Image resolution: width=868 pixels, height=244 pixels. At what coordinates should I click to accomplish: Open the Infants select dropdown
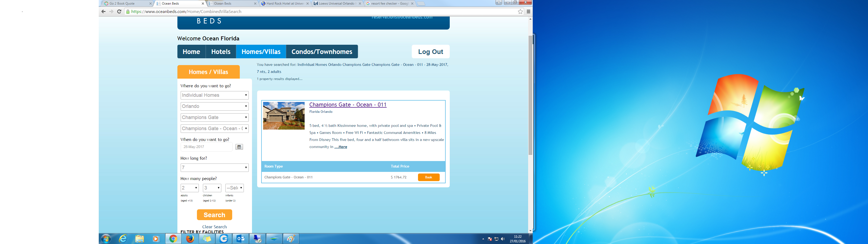pos(235,188)
